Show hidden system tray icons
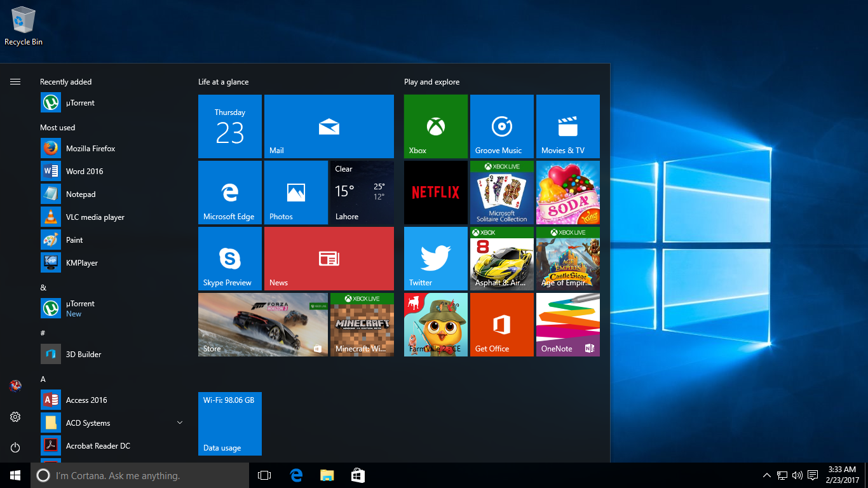This screenshot has height=488, width=868. point(767,475)
